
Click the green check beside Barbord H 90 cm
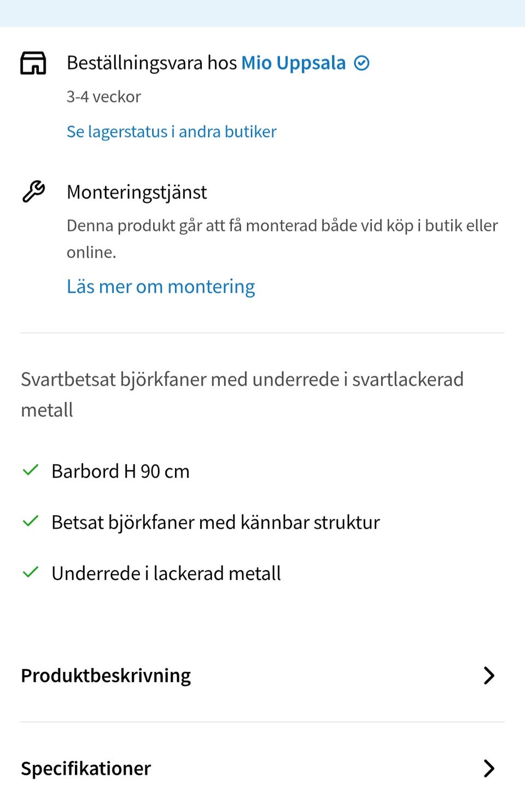[x=30, y=470]
